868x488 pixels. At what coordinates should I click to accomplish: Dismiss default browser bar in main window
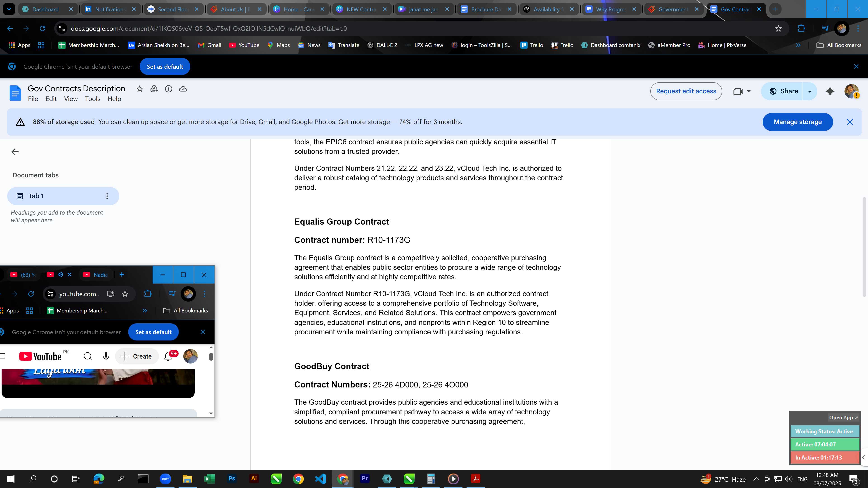856,67
